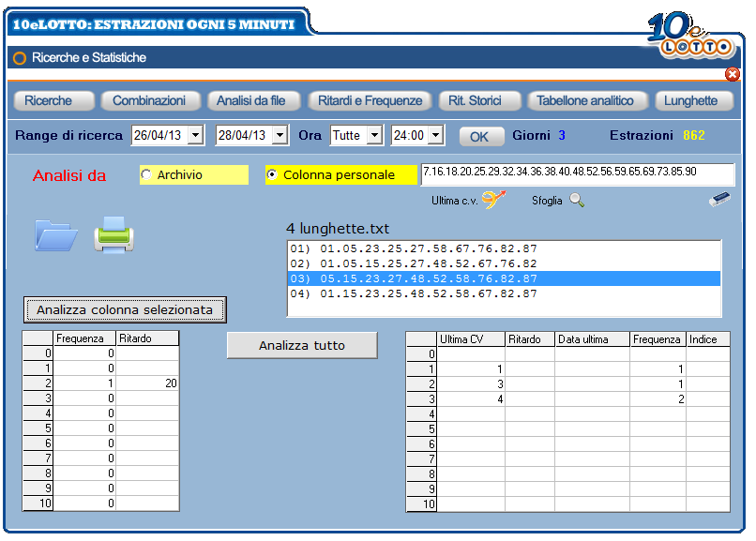
Task: Click the Ultima c.v. arrow icon
Action: tap(493, 199)
